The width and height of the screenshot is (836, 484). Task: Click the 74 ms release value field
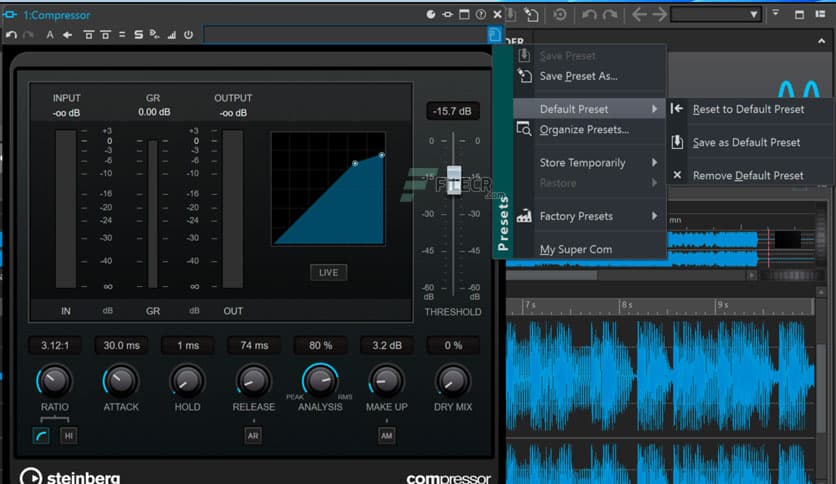254,345
